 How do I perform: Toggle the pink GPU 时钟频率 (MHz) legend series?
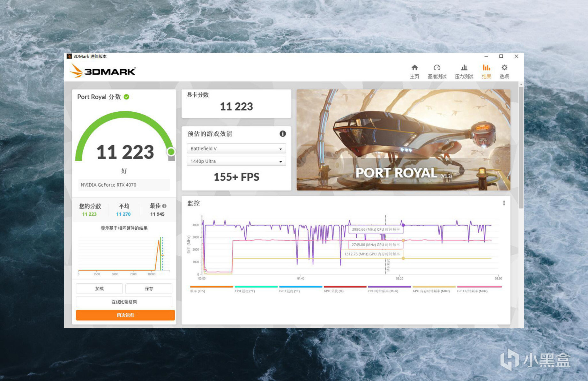point(479,289)
